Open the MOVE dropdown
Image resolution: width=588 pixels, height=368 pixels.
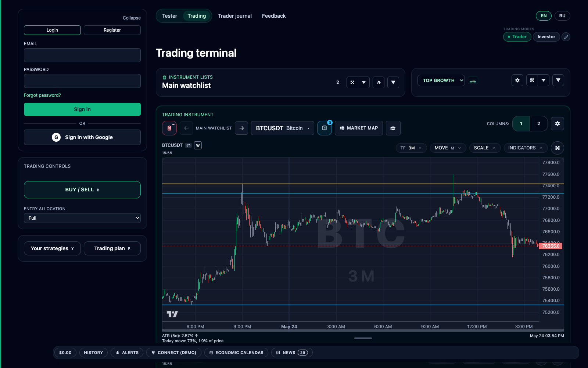[x=448, y=148]
